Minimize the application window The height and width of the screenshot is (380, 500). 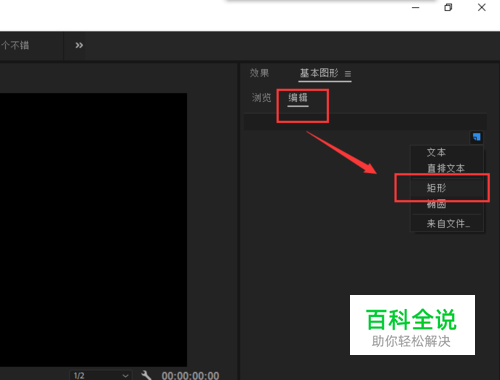pyautogui.click(x=416, y=7)
